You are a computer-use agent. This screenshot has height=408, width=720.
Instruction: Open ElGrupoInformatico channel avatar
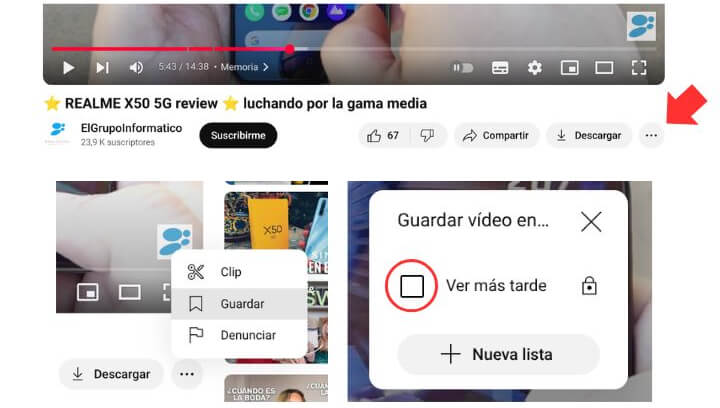point(58,134)
